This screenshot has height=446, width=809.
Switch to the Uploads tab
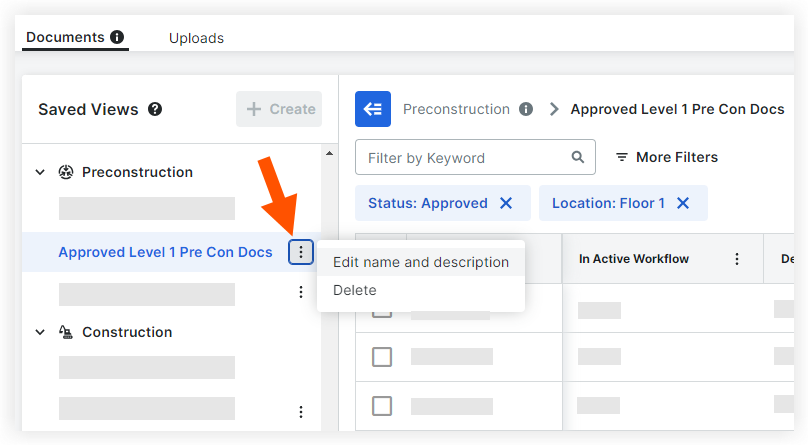click(x=196, y=38)
